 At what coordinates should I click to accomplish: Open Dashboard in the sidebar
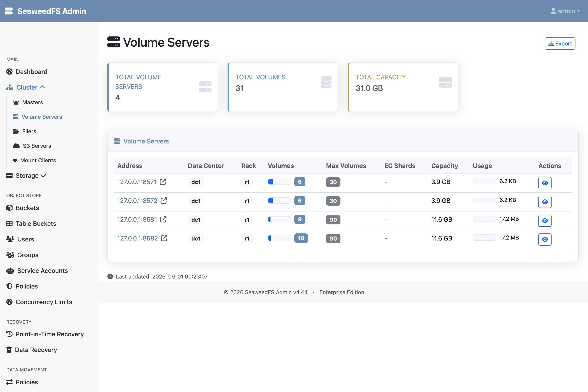point(32,72)
